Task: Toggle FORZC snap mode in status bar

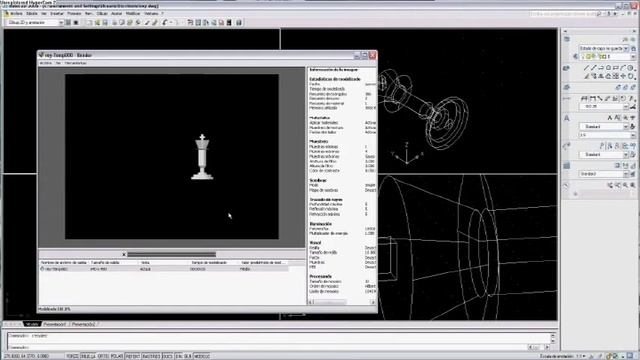Action: [x=73, y=356]
